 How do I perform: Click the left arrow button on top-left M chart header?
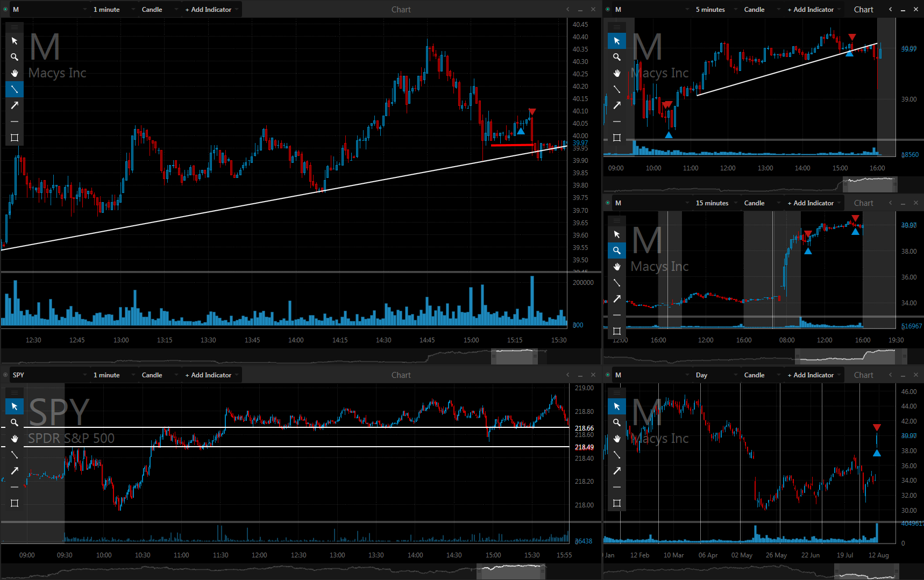tap(568, 10)
